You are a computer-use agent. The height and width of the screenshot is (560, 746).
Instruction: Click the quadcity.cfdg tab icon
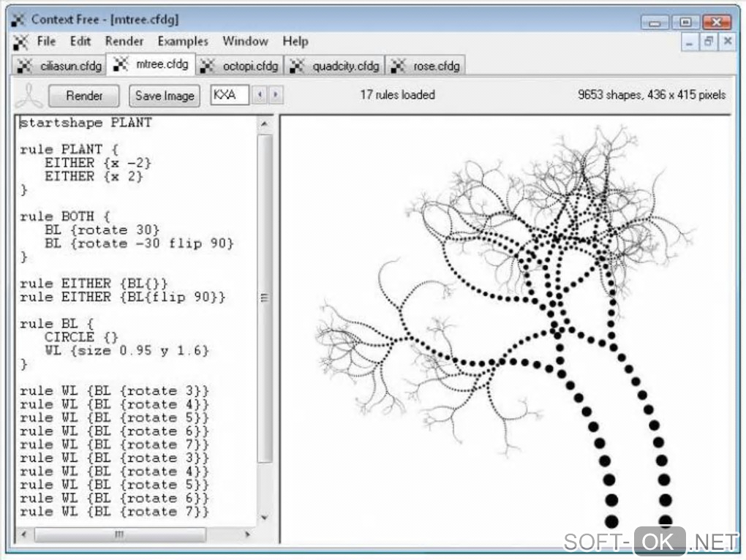pos(297,66)
